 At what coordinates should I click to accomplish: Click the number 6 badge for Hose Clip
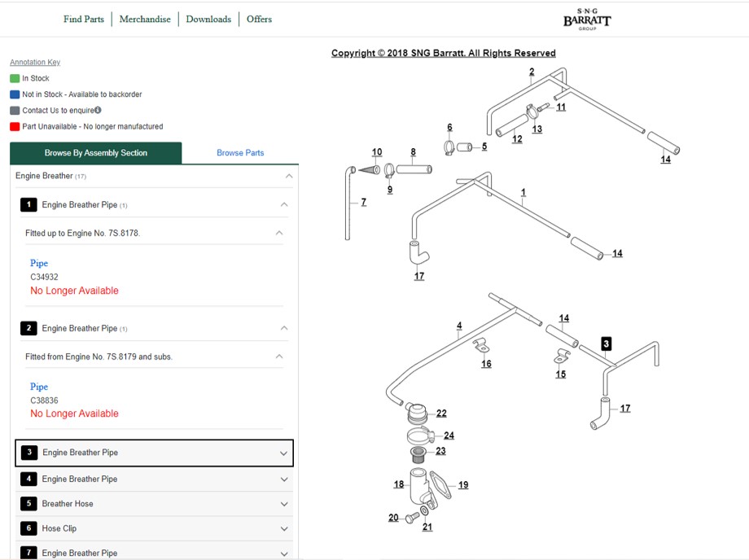tap(28, 528)
